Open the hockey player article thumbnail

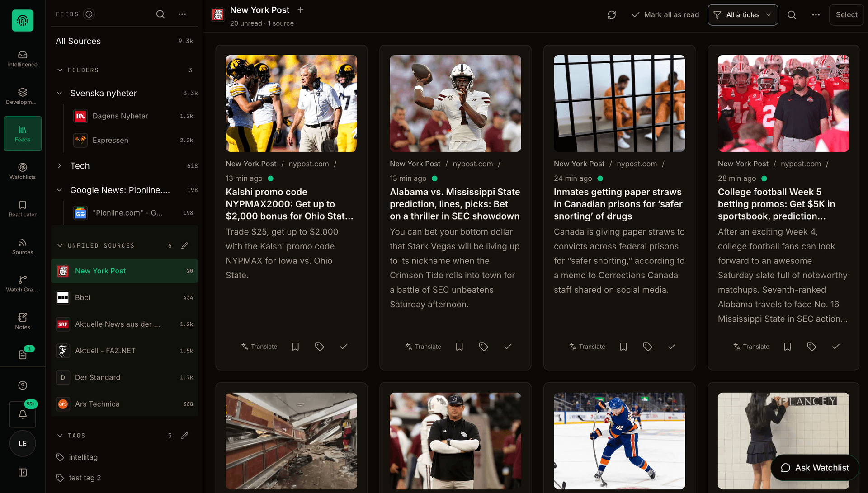[x=619, y=441]
